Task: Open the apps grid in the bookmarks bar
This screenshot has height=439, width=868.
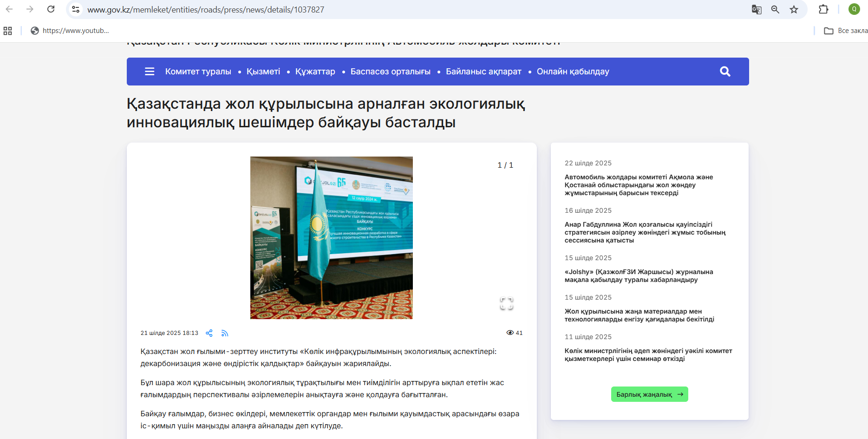Action: coord(7,31)
